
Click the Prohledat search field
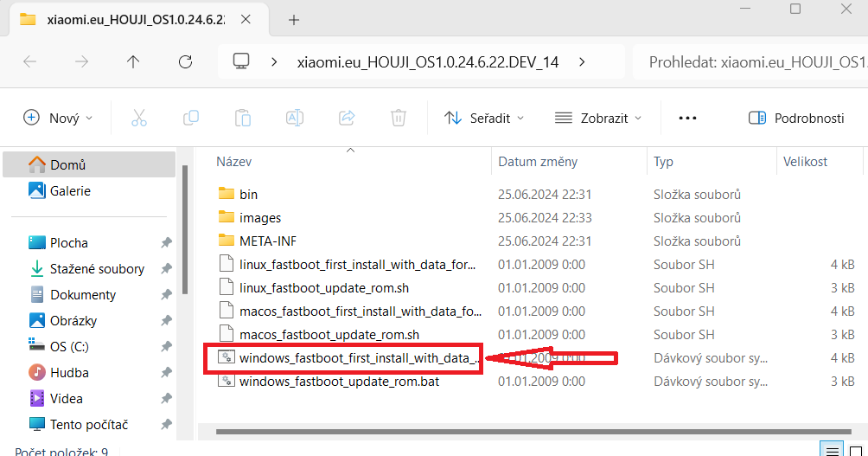point(752,61)
